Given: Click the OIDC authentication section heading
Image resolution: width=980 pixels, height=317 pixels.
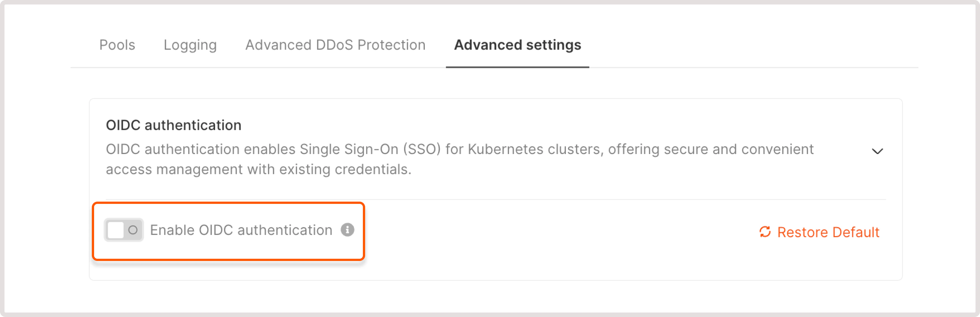Looking at the screenshot, I should click(174, 124).
